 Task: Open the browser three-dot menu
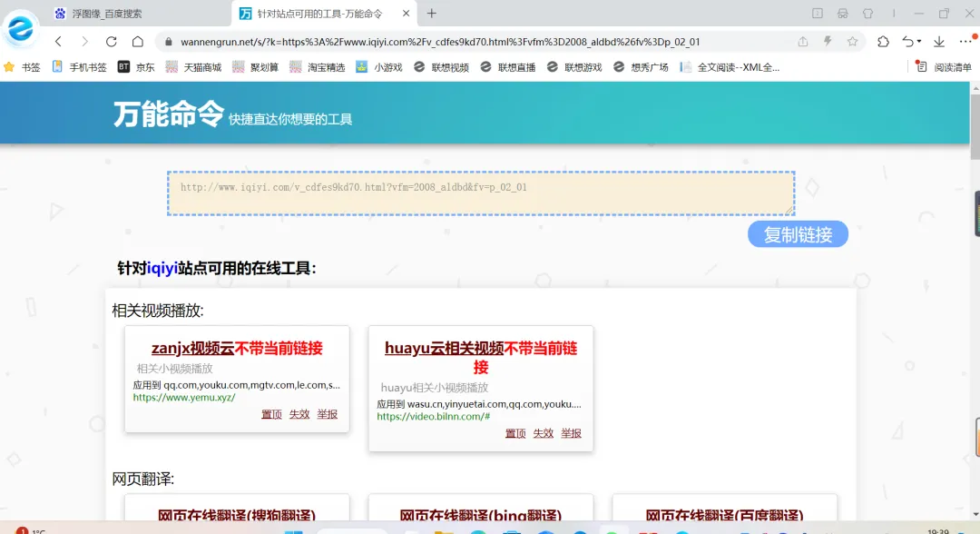[965, 42]
